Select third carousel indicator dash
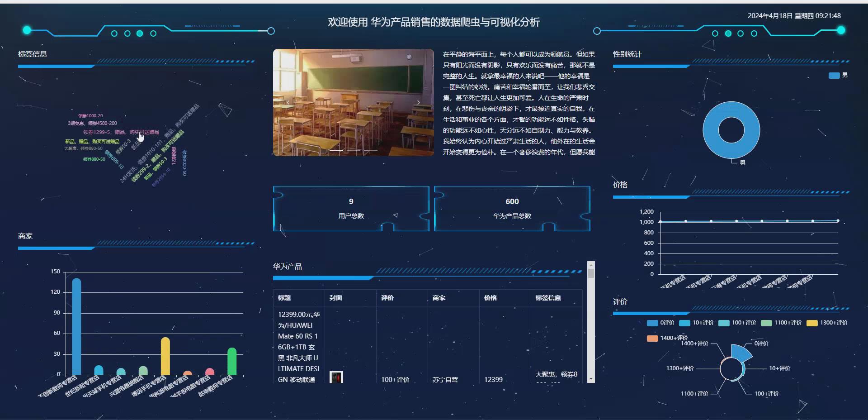This screenshot has height=420, width=868. pyautogui.click(x=371, y=150)
